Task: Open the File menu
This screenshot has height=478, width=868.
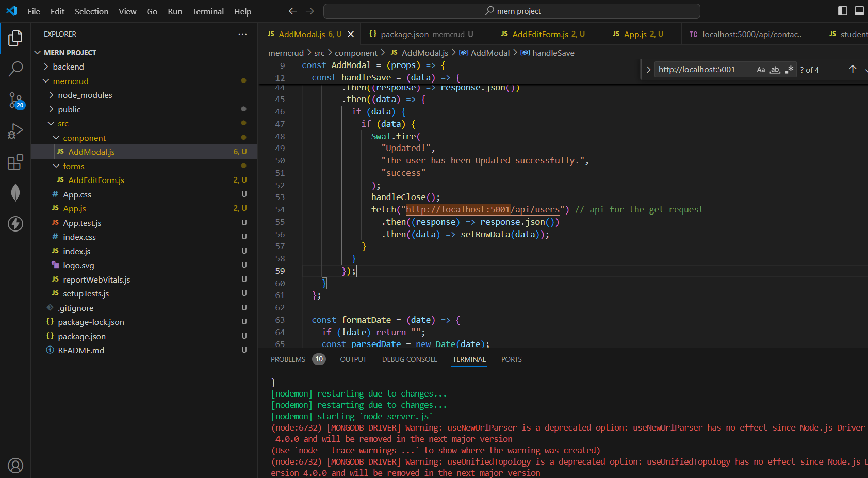Action: (34, 11)
